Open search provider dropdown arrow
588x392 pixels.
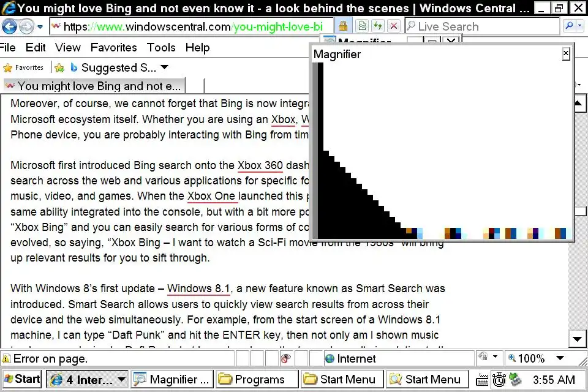(x=580, y=26)
